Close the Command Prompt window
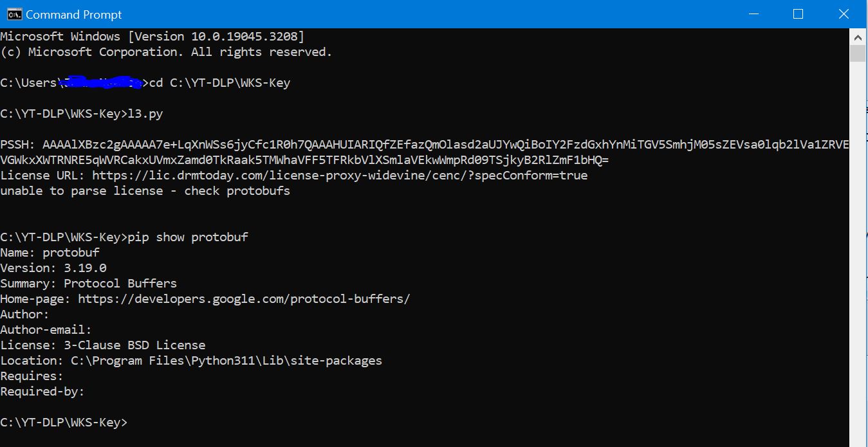868x447 pixels. 843,14
